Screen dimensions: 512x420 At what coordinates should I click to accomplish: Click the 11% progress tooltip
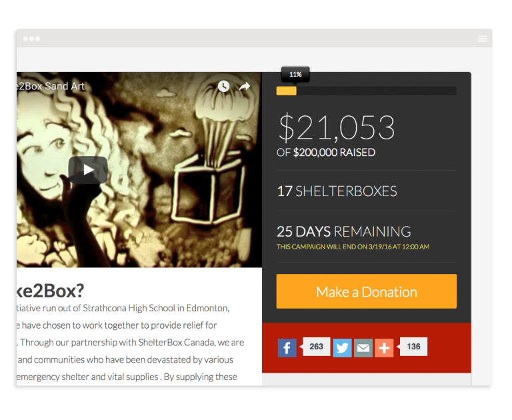tap(295, 75)
